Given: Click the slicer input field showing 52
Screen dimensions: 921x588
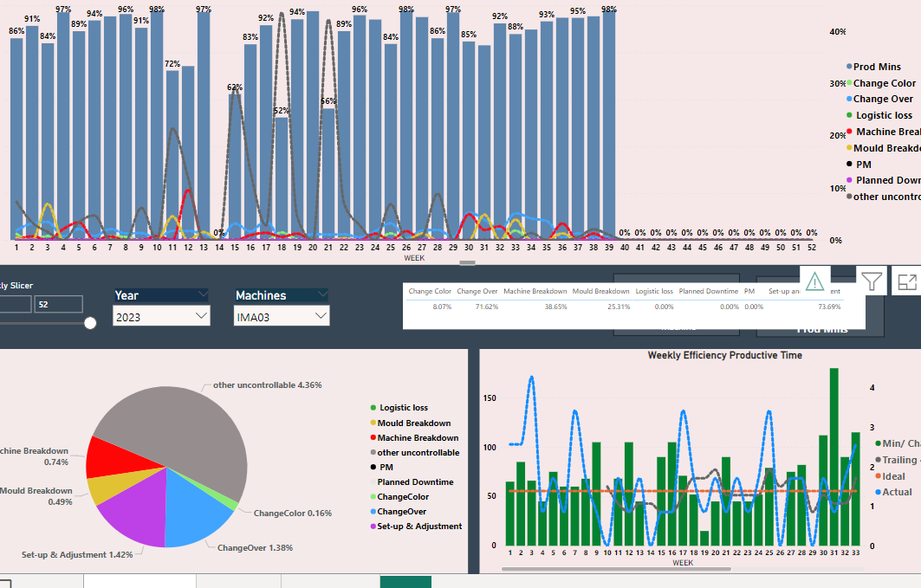Looking at the screenshot, I should tap(58, 304).
